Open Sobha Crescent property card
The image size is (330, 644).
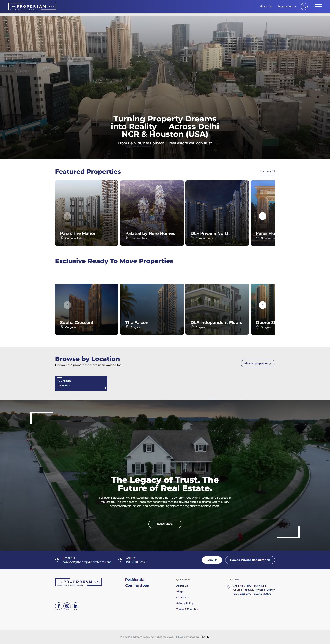87,309
